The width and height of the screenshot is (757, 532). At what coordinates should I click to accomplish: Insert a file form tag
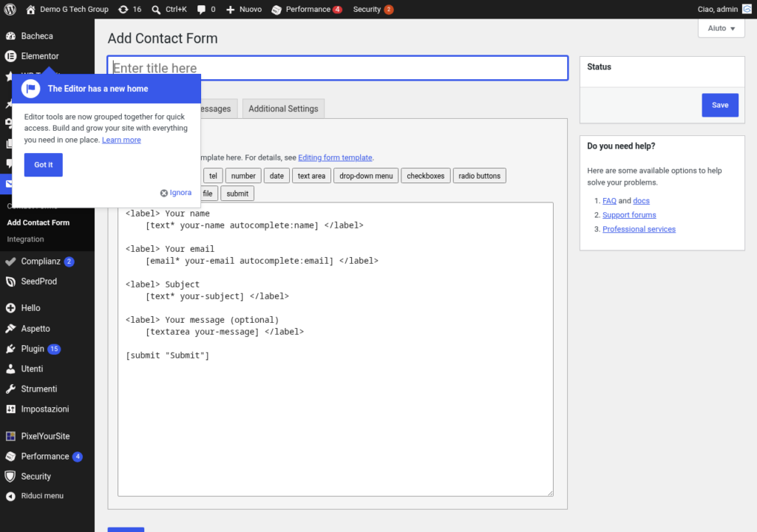tap(208, 194)
